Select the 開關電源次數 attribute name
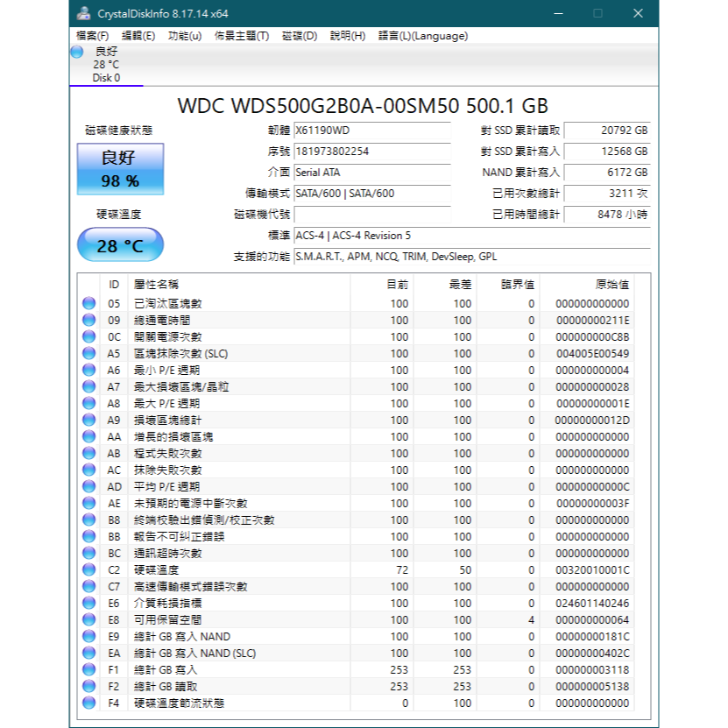 167,337
